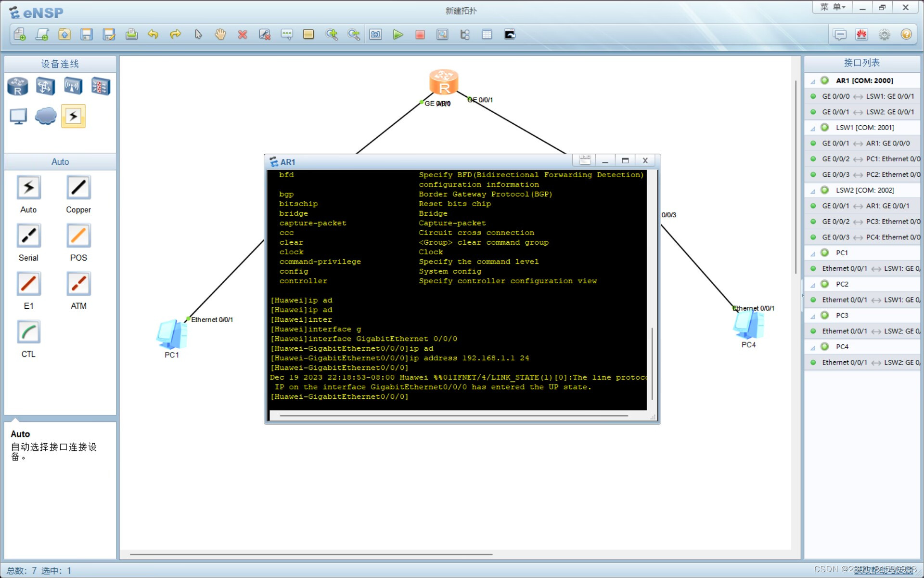Click the open CLI terminal icon

click(x=510, y=34)
